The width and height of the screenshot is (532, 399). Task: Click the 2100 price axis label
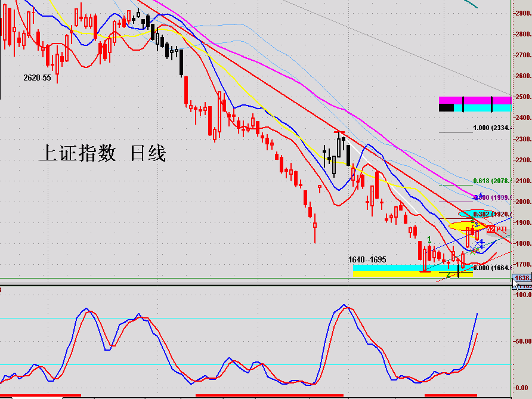coord(523,181)
